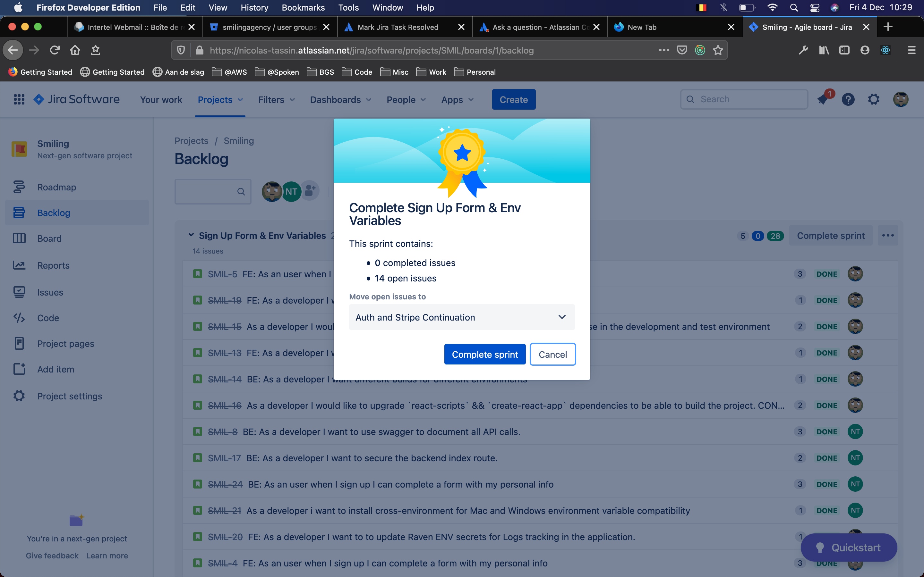Open the Auth and Stripe Continuation dropdown
Screen dimensions: 924x577
pyautogui.click(x=462, y=317)
